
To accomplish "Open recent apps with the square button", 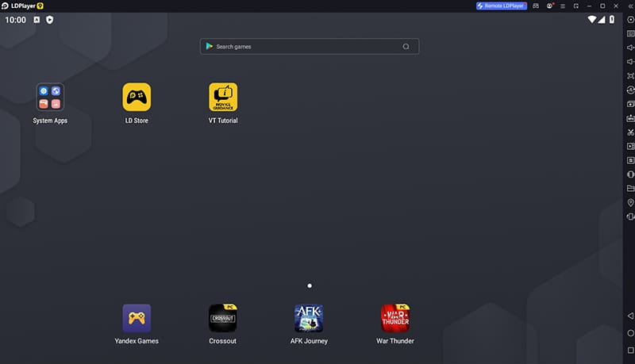I will click(x=630, y=351).
